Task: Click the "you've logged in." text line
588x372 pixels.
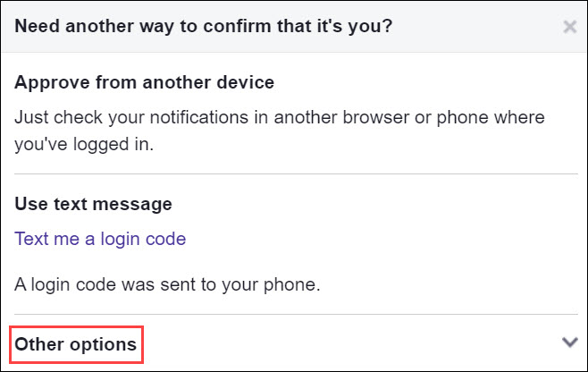Action: [x=84, y=143]
